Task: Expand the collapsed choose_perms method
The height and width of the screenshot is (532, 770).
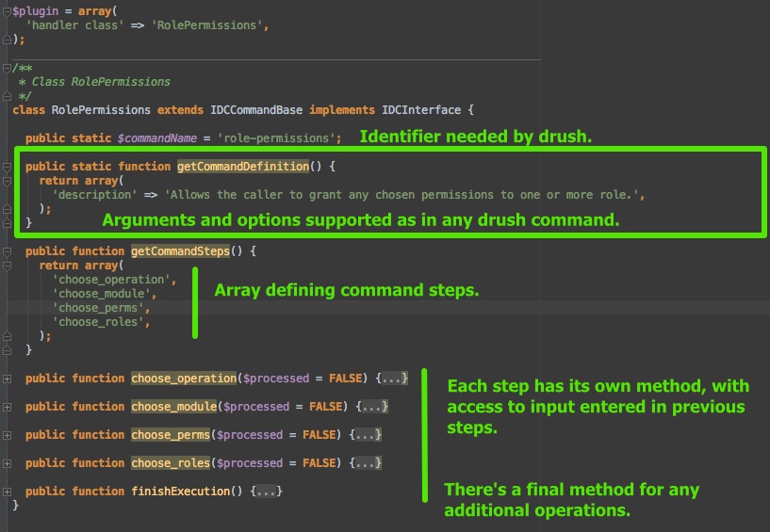Action: pyautogui.click(x=7, y=435)
